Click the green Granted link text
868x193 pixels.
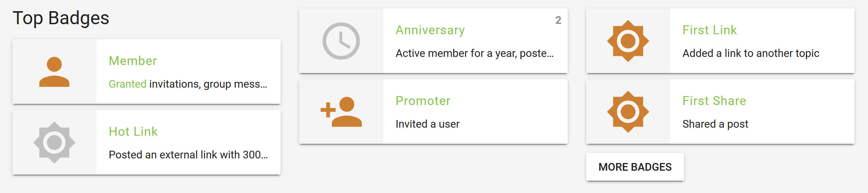(x=127, y=84)
